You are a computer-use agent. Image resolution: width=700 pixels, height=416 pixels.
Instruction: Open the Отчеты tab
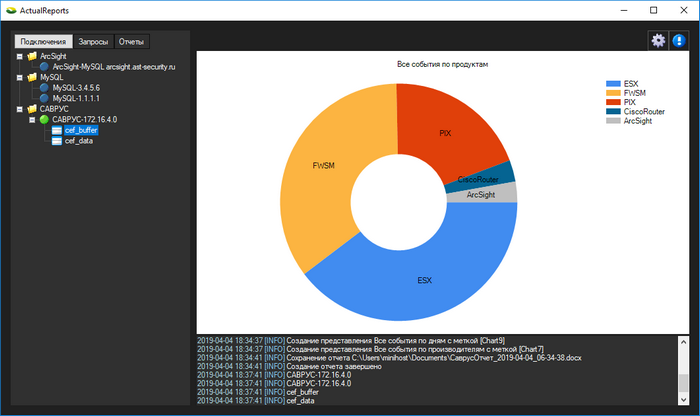(x=131, y=42)
